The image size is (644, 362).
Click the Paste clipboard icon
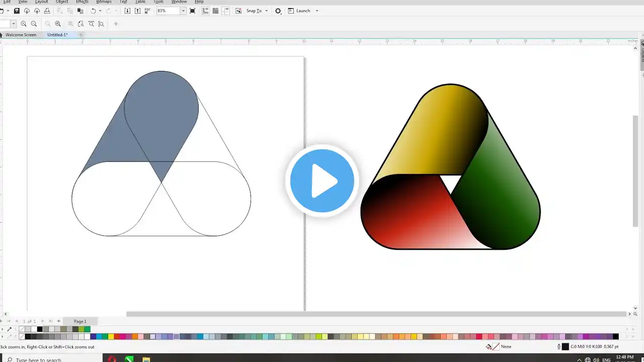[80, 11]
